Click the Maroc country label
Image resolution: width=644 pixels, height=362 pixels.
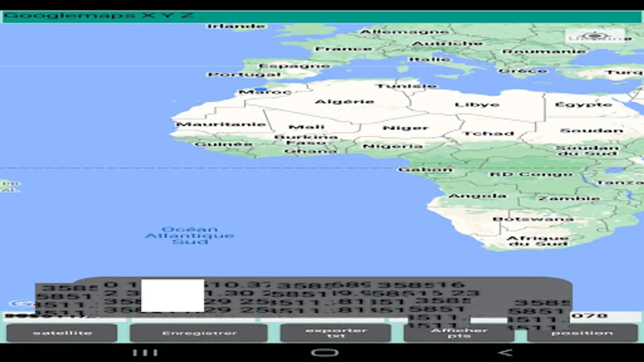[x=265, y=92]
